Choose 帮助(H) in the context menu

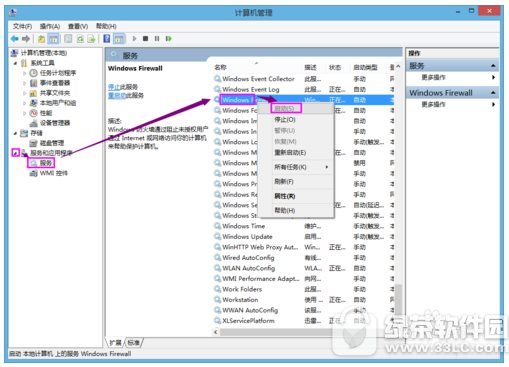pos(296,211)
